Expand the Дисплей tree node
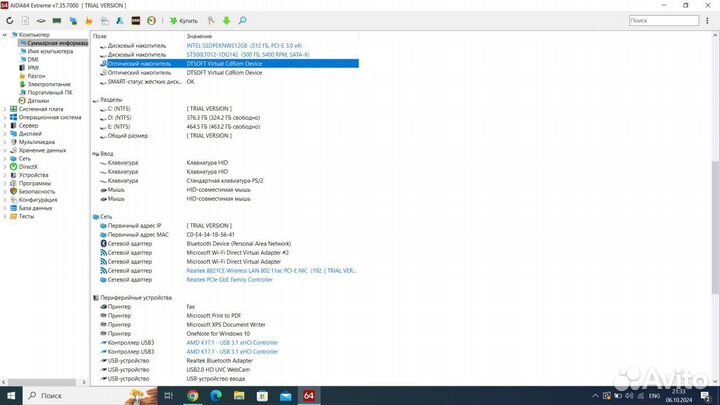 pyautogui.click(x=5, y=134)
